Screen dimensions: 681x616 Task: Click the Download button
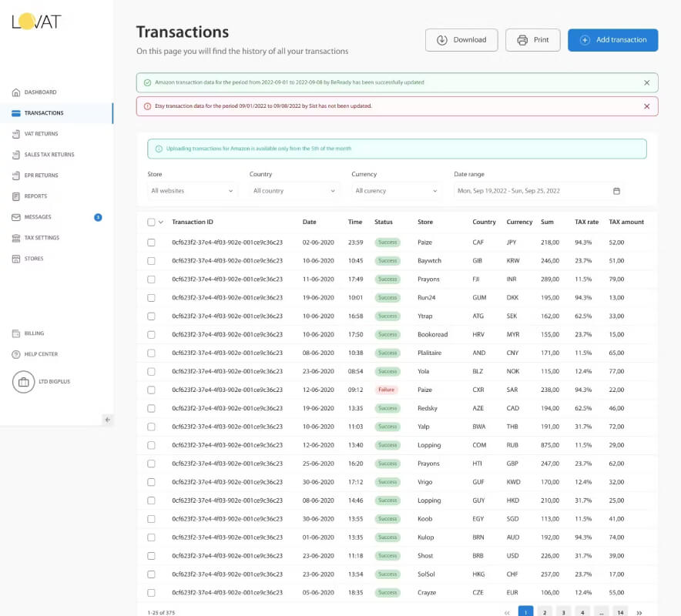pyautogui.click(x=461, y=40)
